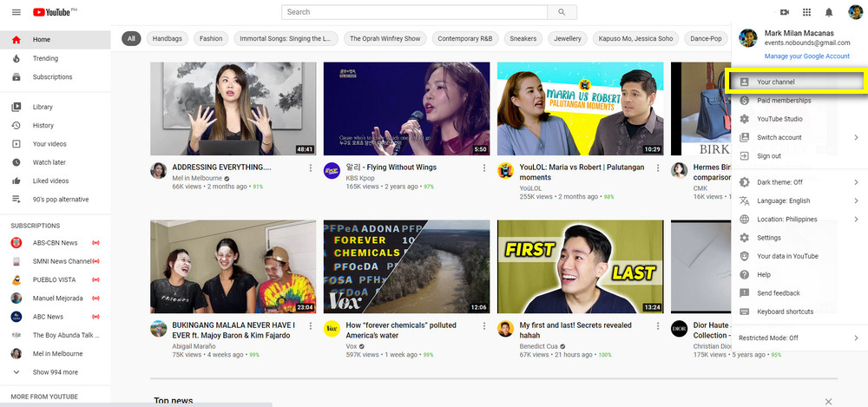868x407 pixels.
Task: Open 90's pop alternative playlist
Action: point(56,200)
